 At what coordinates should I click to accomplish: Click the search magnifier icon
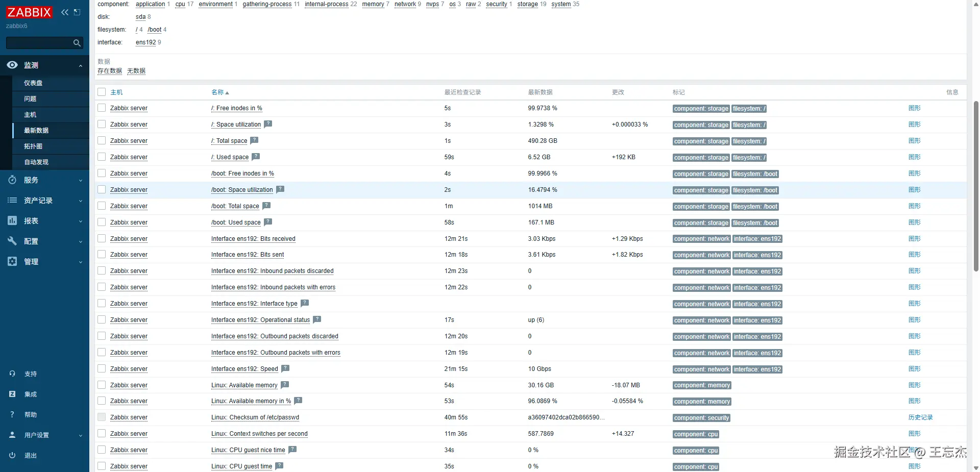[x=77, y=43]
